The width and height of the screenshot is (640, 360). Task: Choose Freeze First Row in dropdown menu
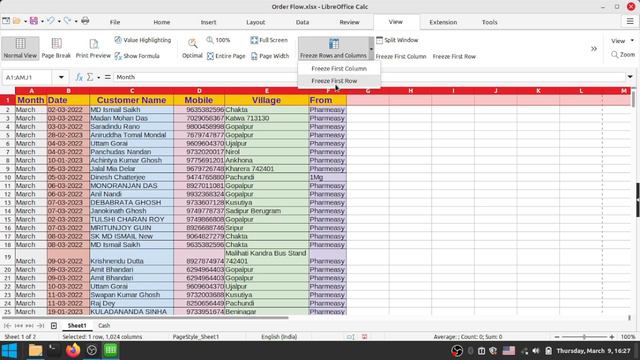pyautogui.click(x=339, y=81)
